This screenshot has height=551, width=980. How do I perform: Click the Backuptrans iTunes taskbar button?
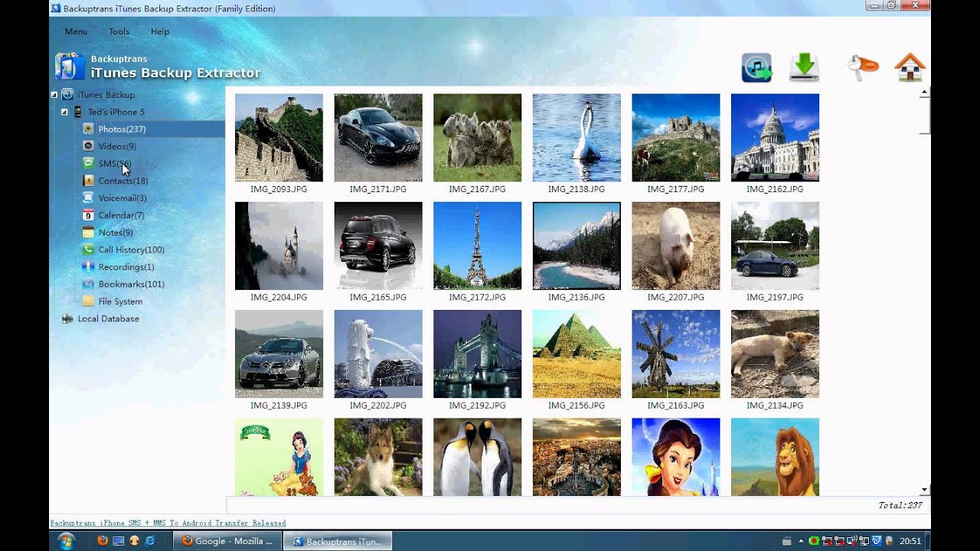click(x=338, y=541)
